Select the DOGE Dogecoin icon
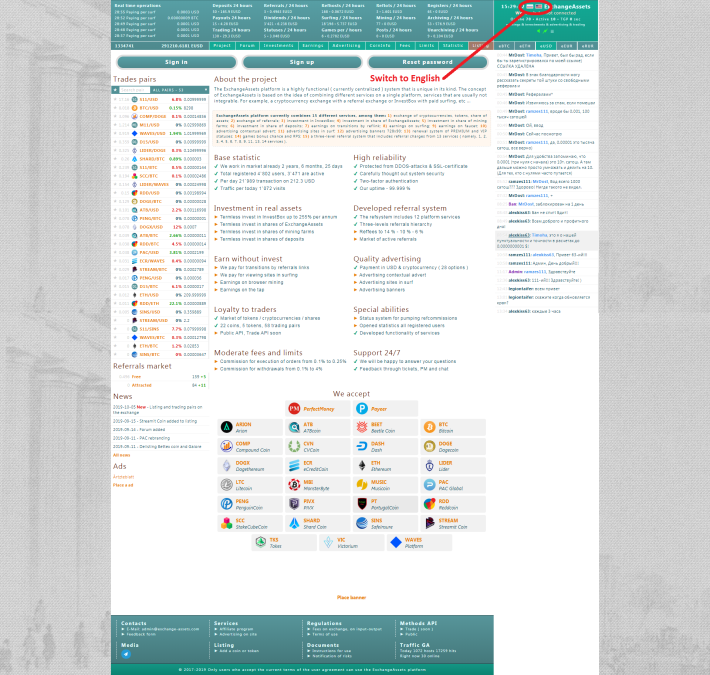Viewport: 710px width, 675px height. click(429, 446)
